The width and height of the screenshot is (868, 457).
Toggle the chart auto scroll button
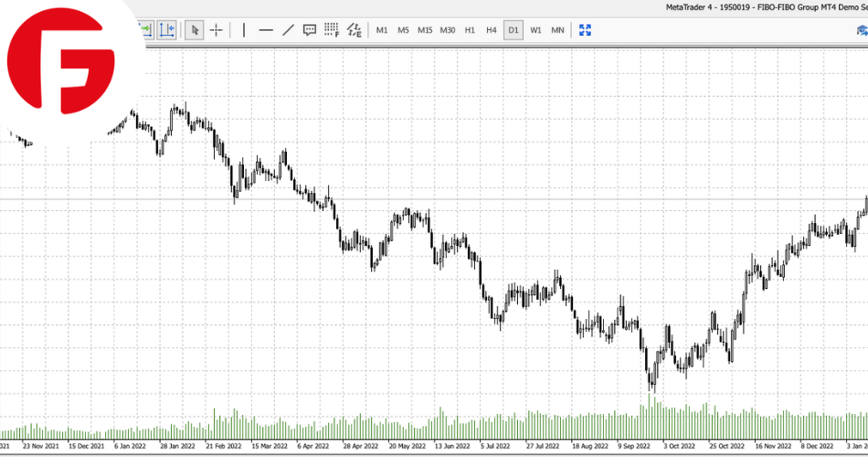146,30
